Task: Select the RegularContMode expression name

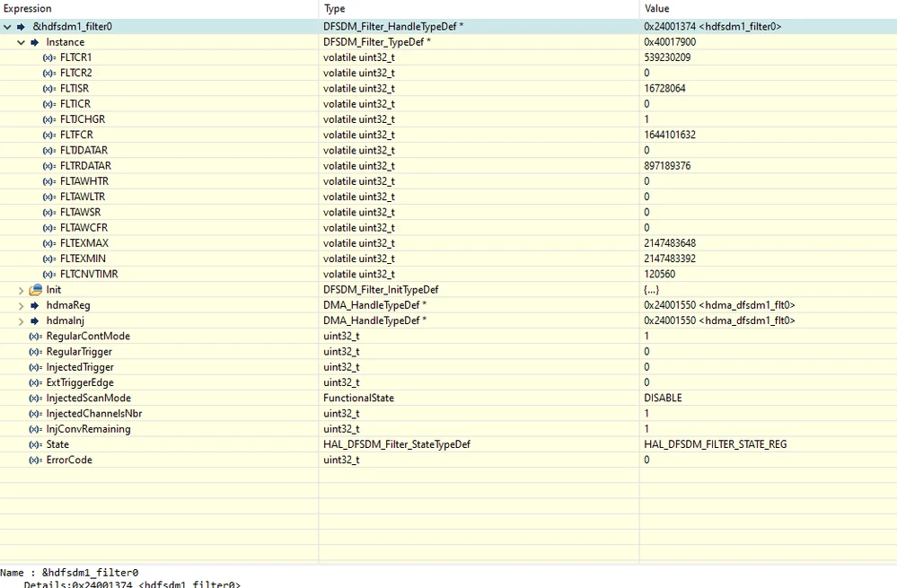Action: [88, 336]
